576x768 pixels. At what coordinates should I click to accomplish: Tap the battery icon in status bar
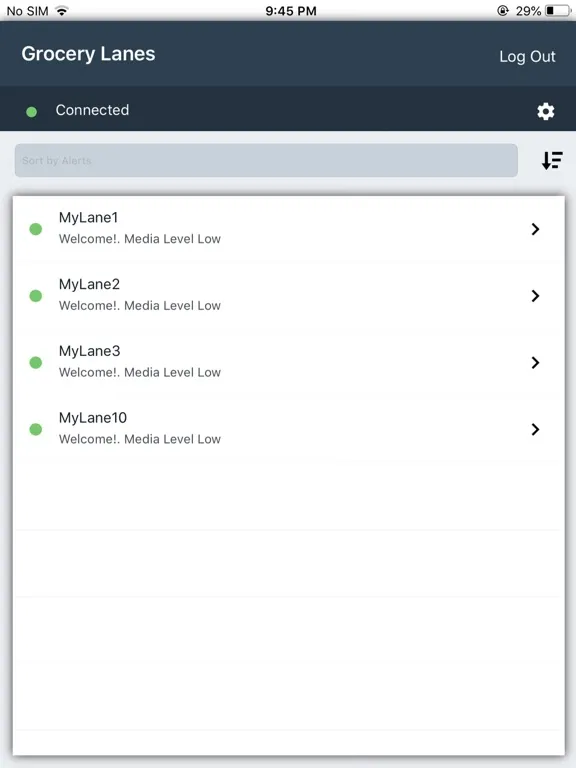pos(558,10)
